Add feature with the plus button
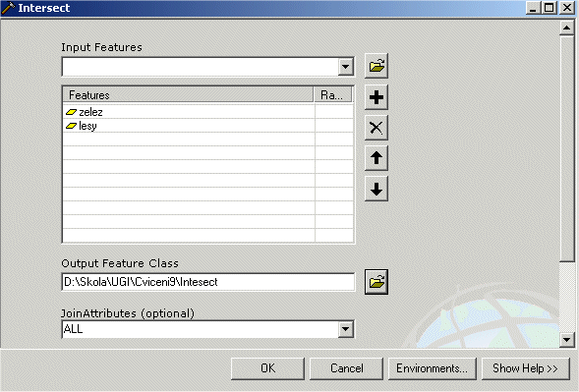The width and height of the screenshot is (579, 392). click(x=376, y=97)
